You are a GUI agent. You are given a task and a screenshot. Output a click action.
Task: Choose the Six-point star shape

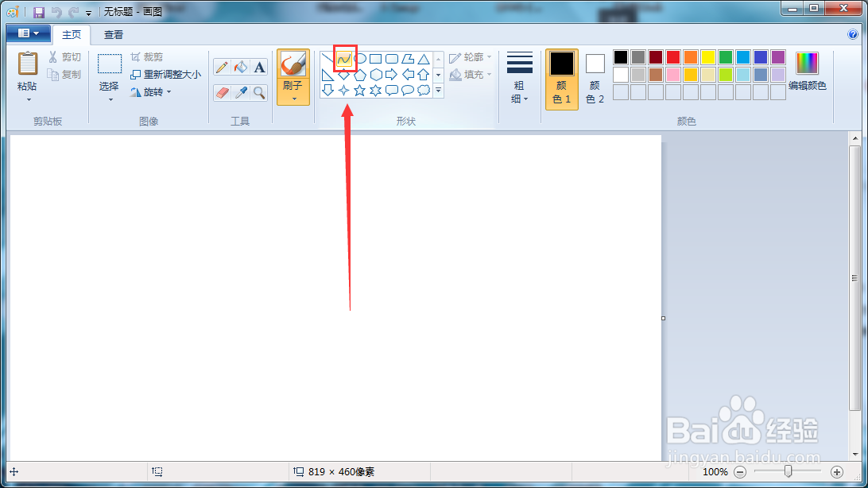click(376, 90)
